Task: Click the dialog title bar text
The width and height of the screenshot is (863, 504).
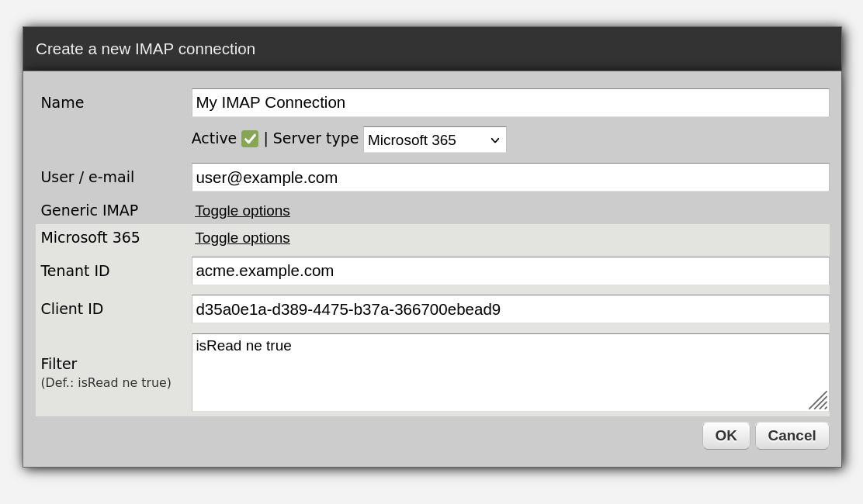Action: coord(145,49)
